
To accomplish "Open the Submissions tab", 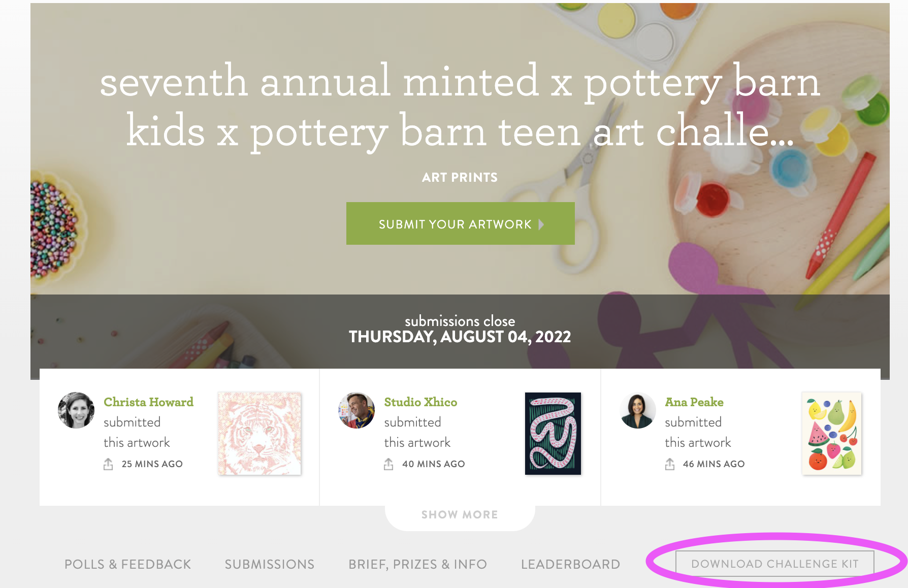I will coord(270,564).
